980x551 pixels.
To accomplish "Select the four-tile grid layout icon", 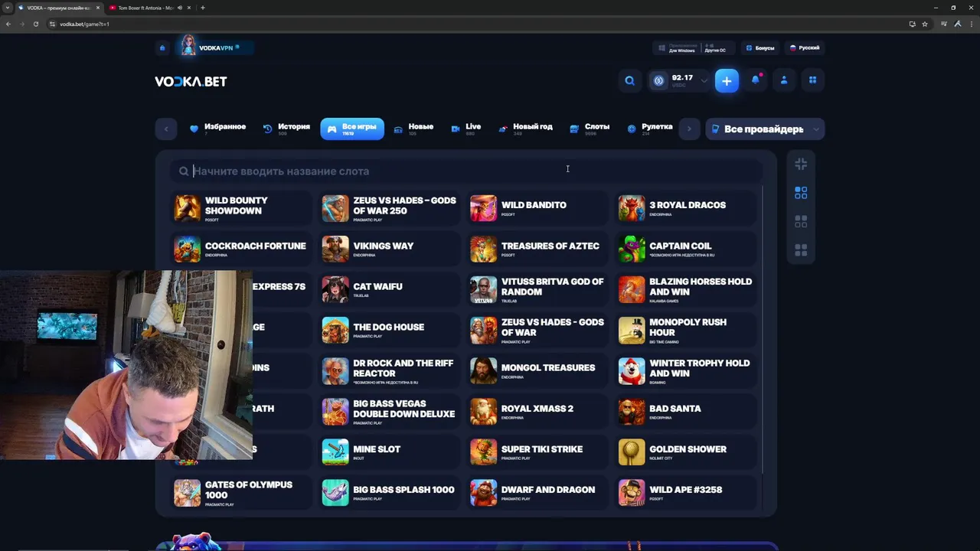I will coord(801,193).
